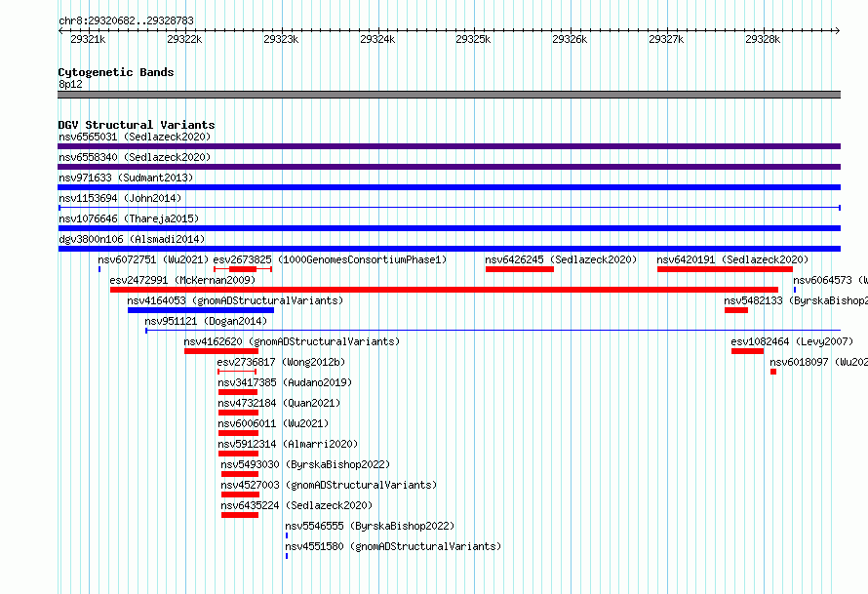Select the long red esv2472991 variant bar
The height and width of the screenshot is (594, 868).
444,290
